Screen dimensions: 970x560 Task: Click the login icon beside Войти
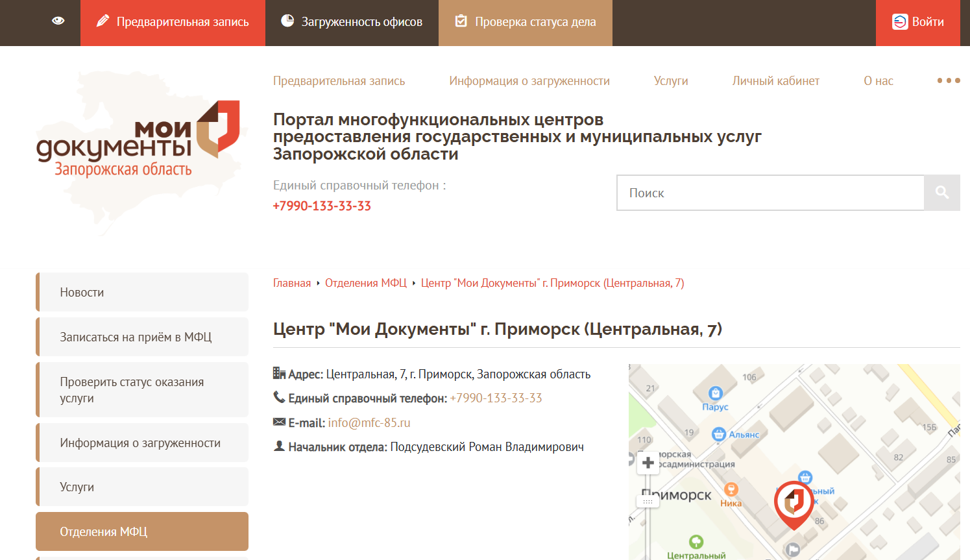click(900, 21)
